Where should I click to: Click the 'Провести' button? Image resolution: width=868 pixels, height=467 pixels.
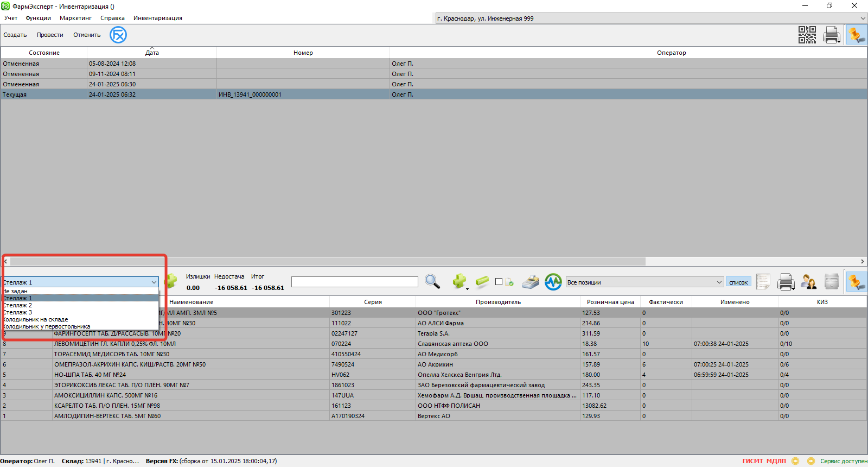click(50, 35)
